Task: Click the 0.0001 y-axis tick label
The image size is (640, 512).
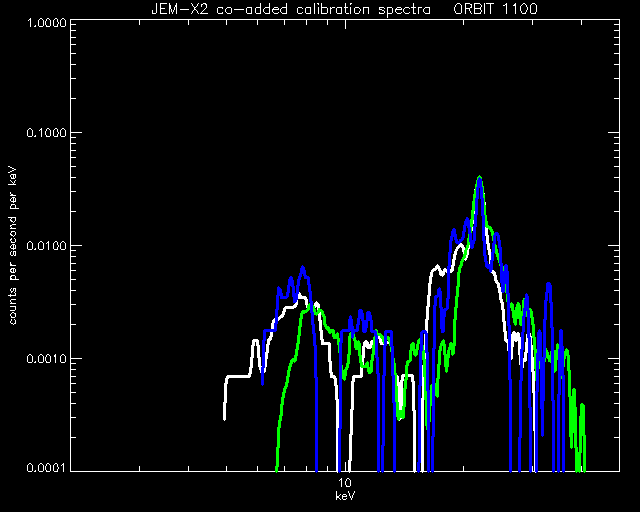Action: point(46,468)
